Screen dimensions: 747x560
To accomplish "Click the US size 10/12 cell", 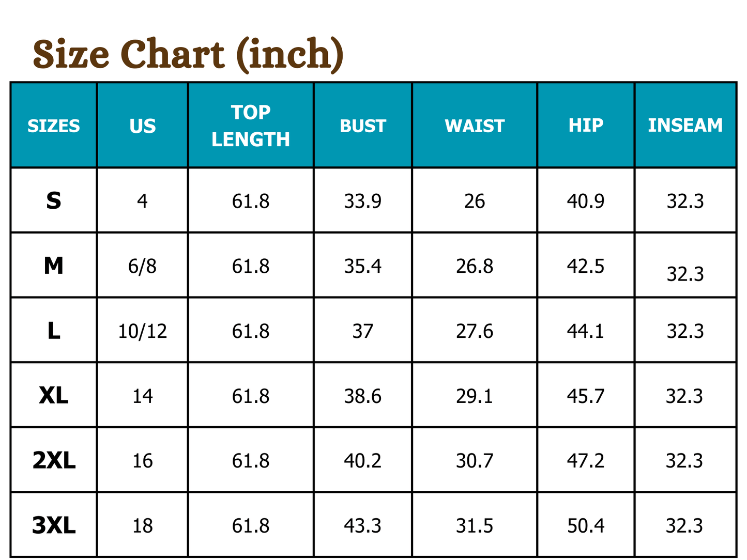I will pyautogui.click(x=143, y=331).
